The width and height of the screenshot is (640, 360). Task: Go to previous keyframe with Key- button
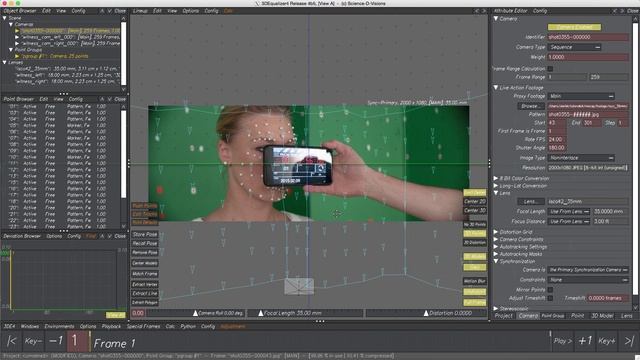click(x=33, y=341)
